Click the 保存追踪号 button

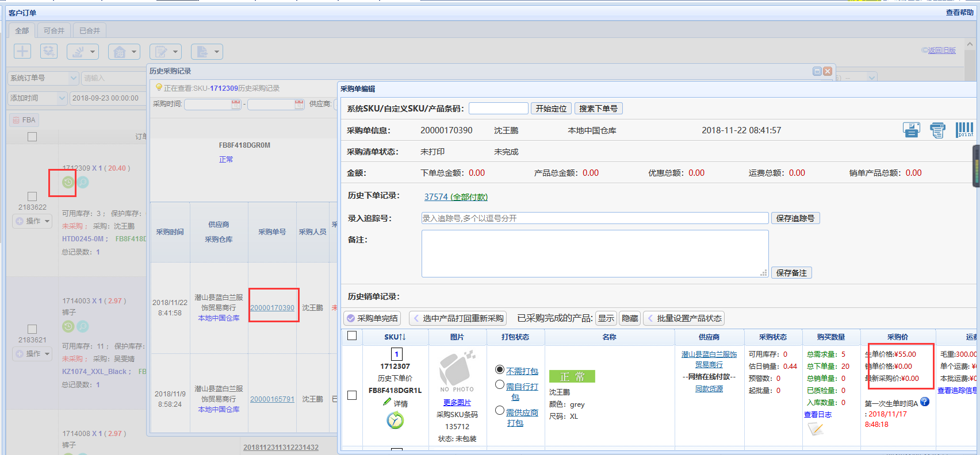coord(795,218)
